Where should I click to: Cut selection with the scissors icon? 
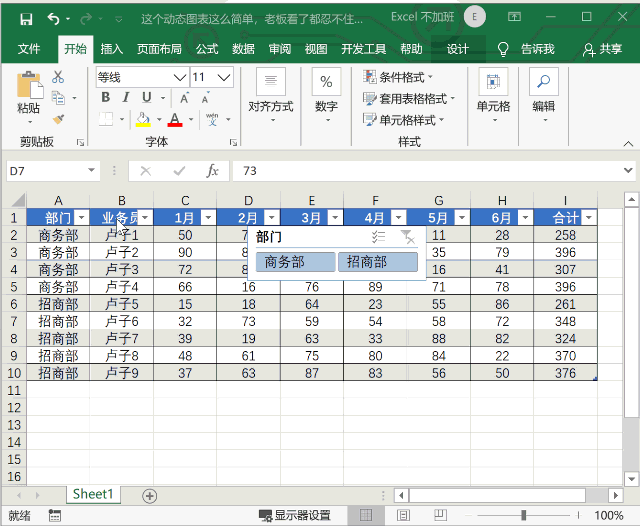[58, 77]
